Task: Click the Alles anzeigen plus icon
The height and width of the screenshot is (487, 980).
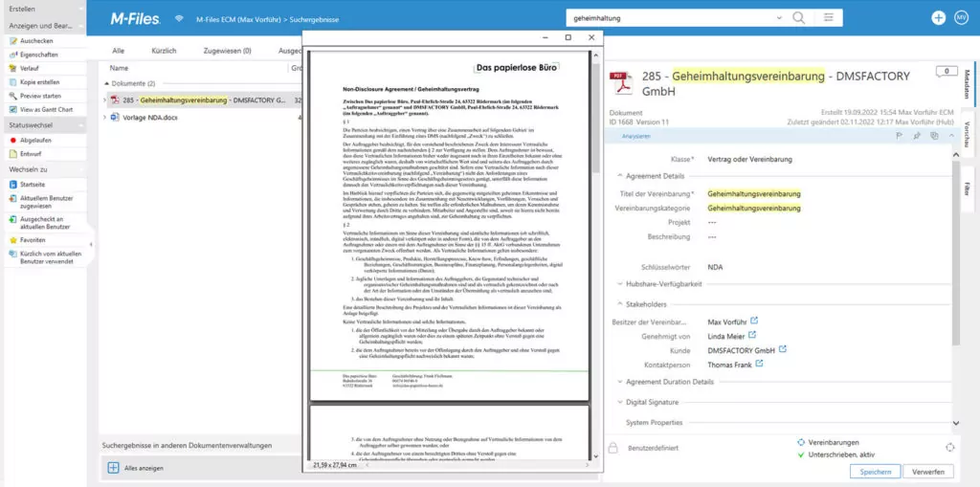Action: 113,468
